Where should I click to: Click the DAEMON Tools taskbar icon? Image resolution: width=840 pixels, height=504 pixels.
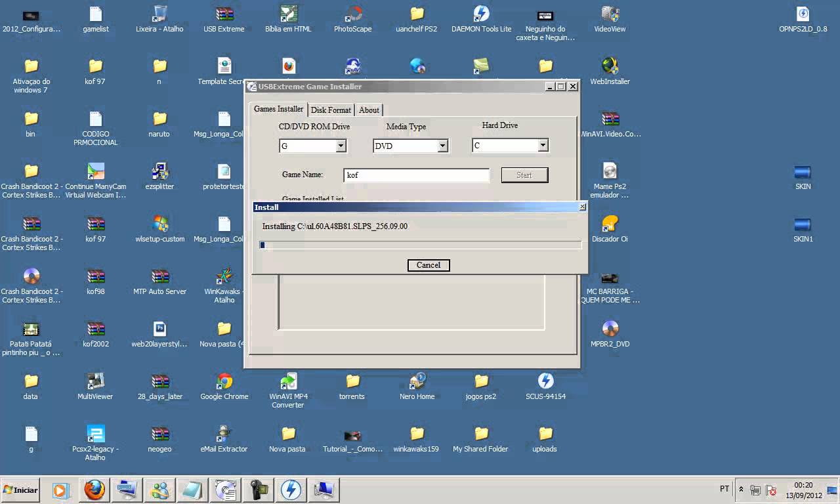[291, 490]
